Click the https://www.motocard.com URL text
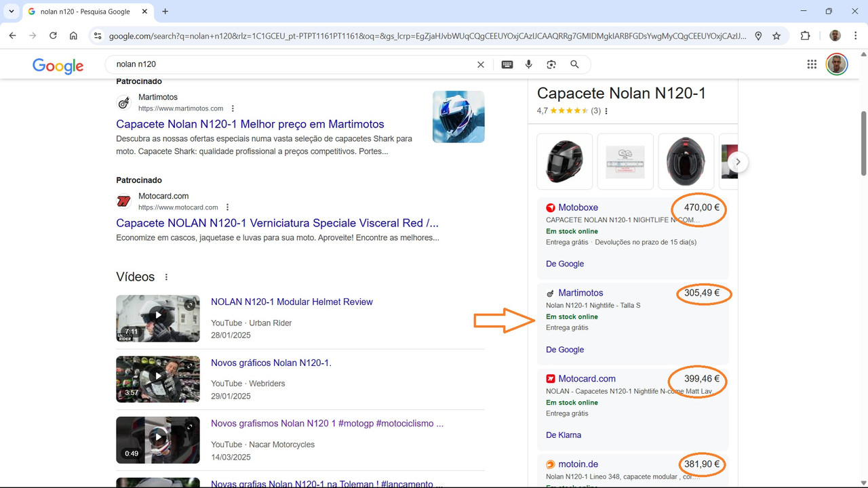 178,207
